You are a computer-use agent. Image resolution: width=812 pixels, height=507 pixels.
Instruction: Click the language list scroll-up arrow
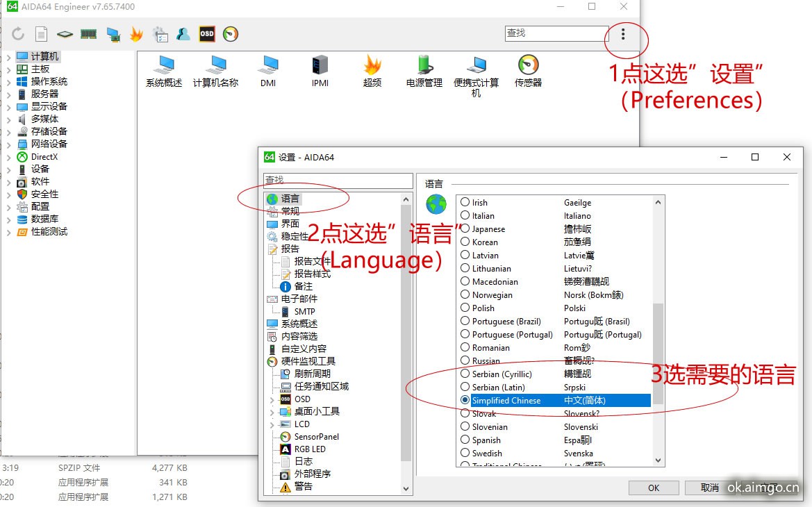[x=658, y=203]
